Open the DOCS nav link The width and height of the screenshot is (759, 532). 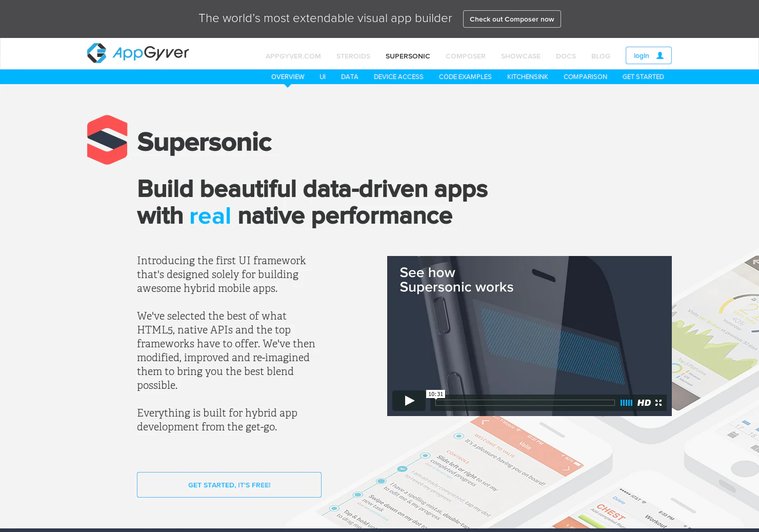click(x=566, y=56)
